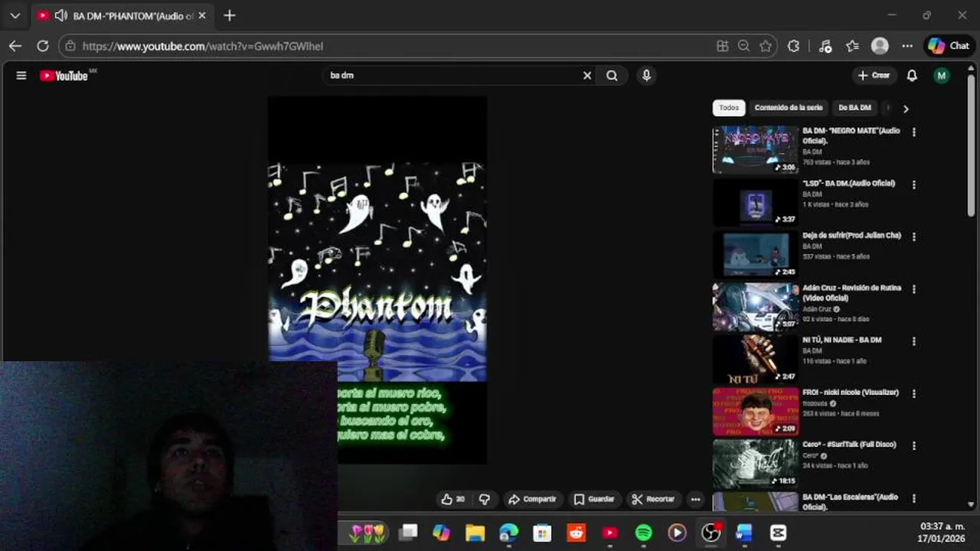Open Las Escaleras video title
The width and height of the screenshot is (980, 551).
pyautogui.click(x=850, y=501)
